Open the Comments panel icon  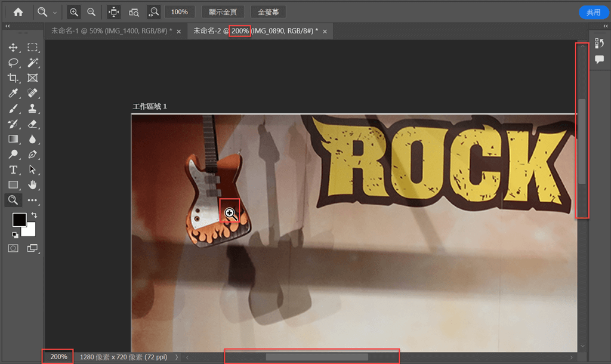(599, 59)
